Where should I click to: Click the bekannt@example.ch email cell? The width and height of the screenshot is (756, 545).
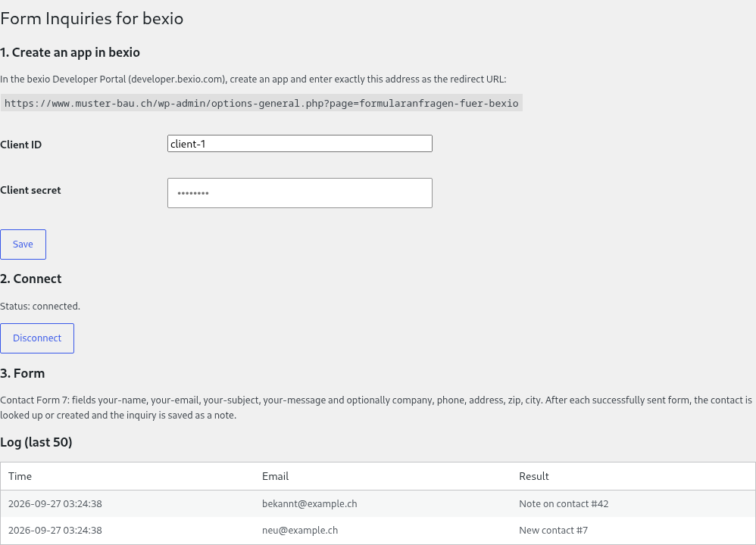(x=310, y=503)
